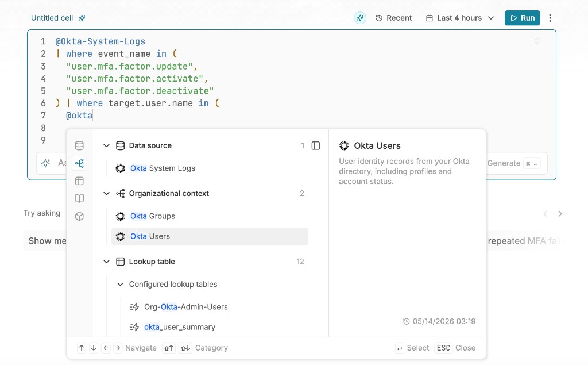The width and height of the screenshot is (588, 365).
Task: Click the next category key hint
Action: [185, 348]
